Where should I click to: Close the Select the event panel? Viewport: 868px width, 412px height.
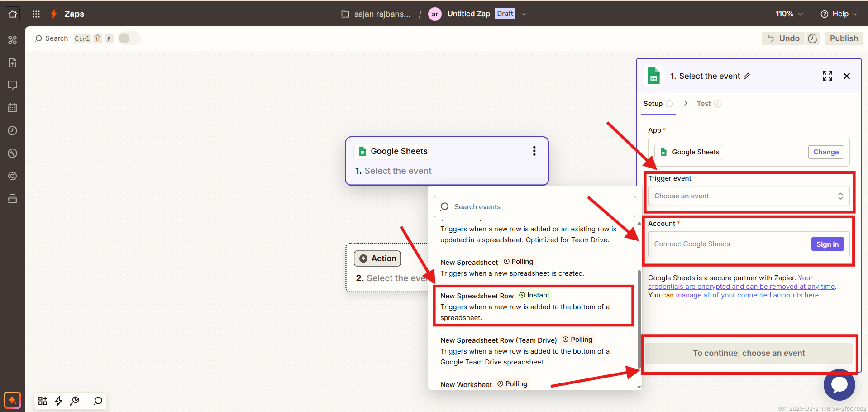pos(847,76)
